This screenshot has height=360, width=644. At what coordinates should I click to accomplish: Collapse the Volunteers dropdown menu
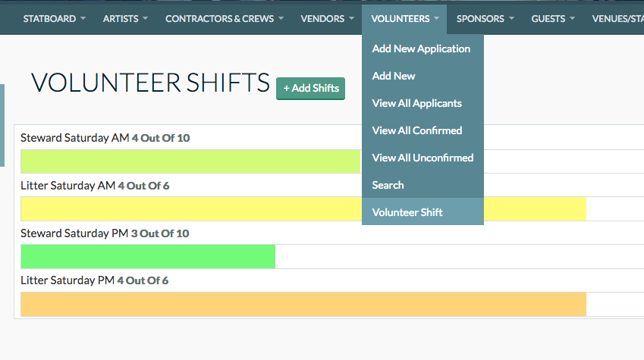(x=404, y=18)
